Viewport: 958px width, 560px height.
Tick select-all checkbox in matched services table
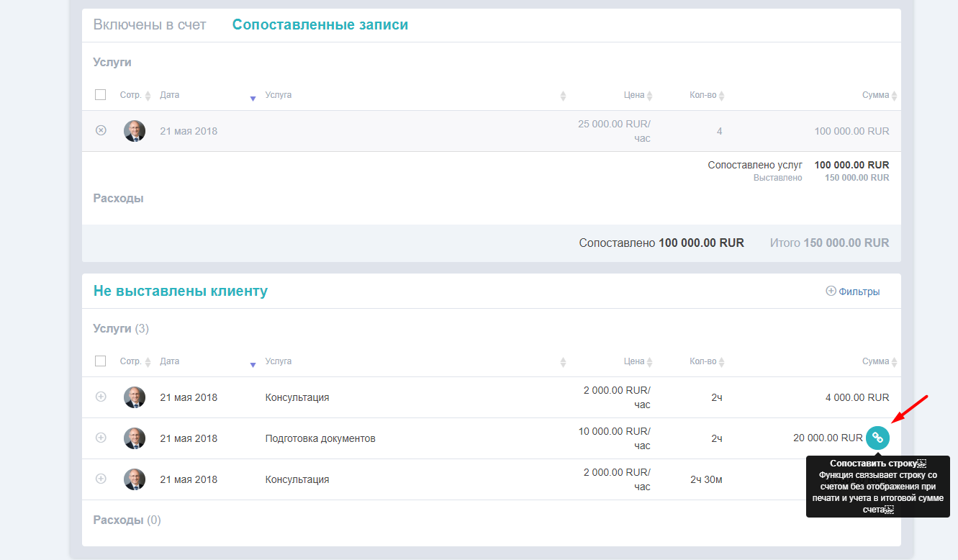pos(101,95)
